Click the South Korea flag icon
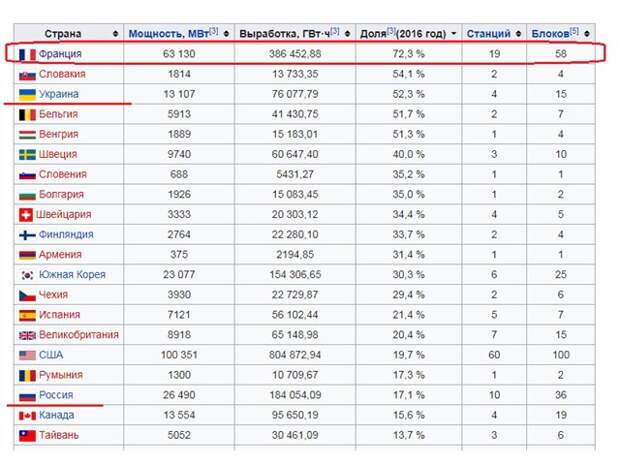Screen dimensions: 620x465 pos(27,275)
